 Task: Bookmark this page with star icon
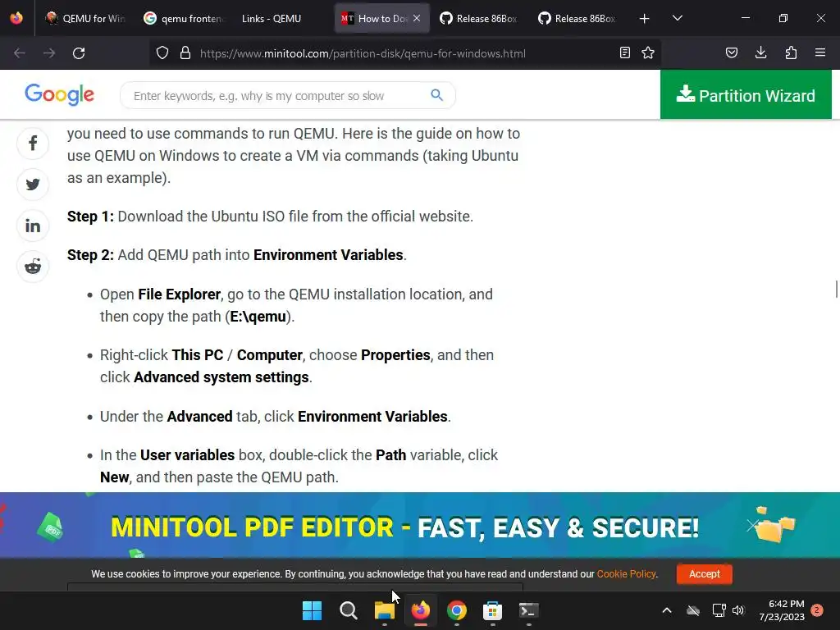[x=648, y=52]
